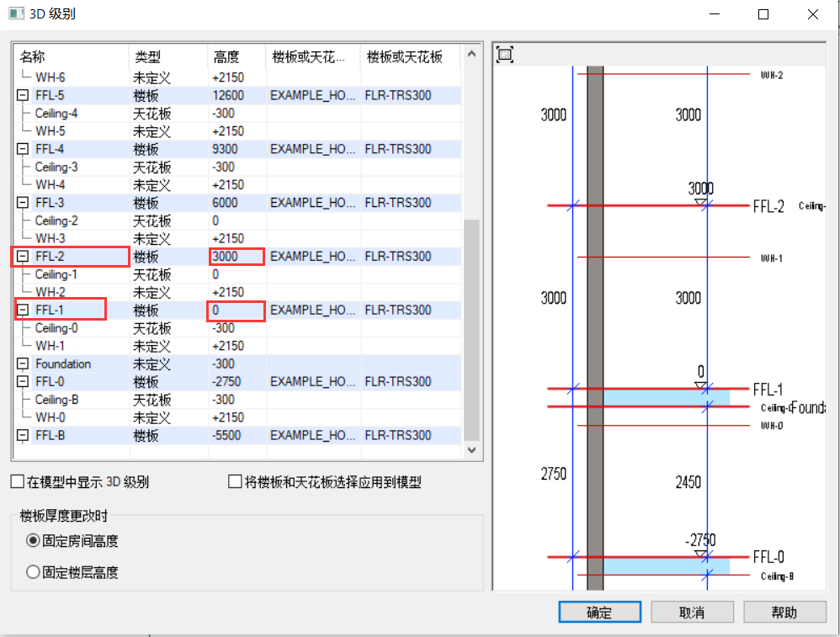Click the FFL-2 label in preview diagram
This screenshot has height=637, width=840.
768,206
